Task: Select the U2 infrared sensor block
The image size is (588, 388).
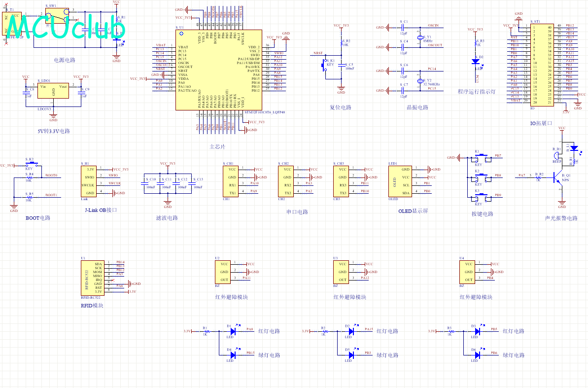Action: tap(222, 272)
